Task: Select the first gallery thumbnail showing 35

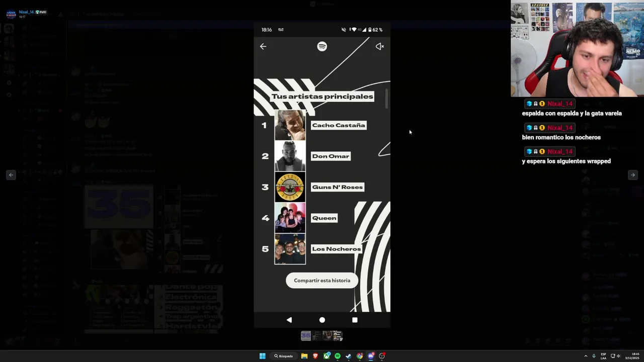Action: [x=305, y=336]
